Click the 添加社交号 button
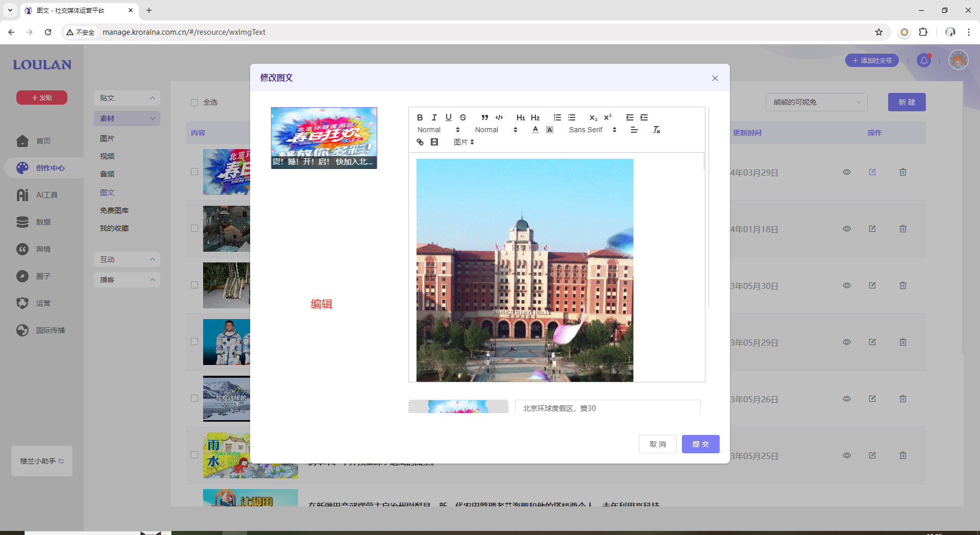The image size is (980, 535). [x=872, y=60]
